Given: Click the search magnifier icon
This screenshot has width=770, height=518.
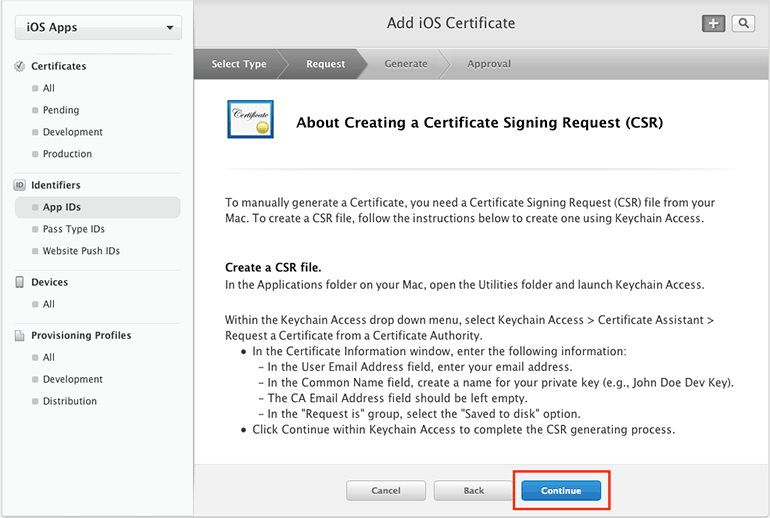Looking at the screenshot, I should (743, 24).
